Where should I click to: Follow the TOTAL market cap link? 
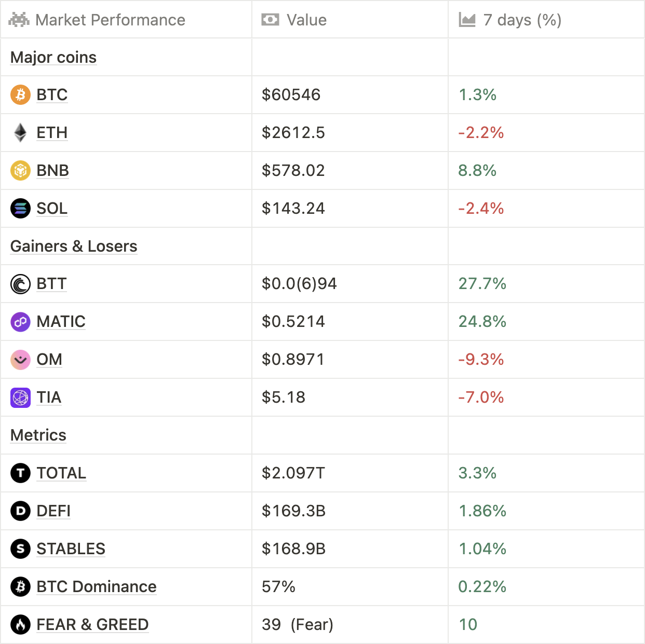pos(61,473)
